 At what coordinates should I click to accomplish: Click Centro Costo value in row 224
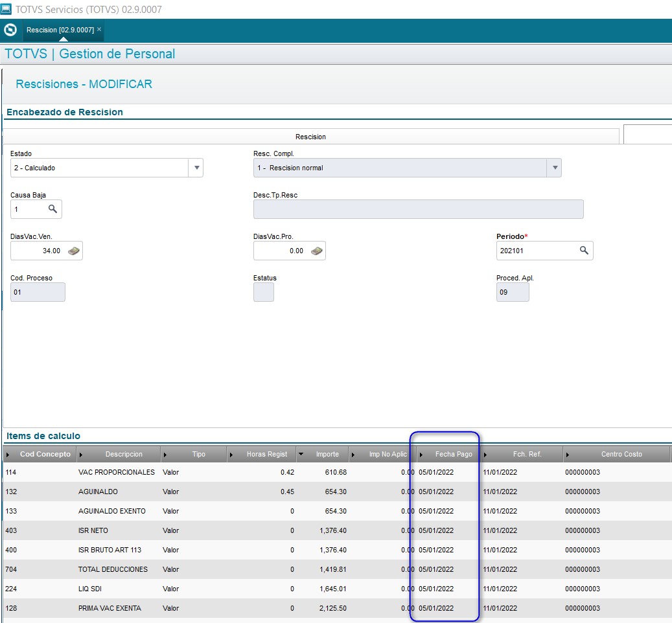[583, 588]
